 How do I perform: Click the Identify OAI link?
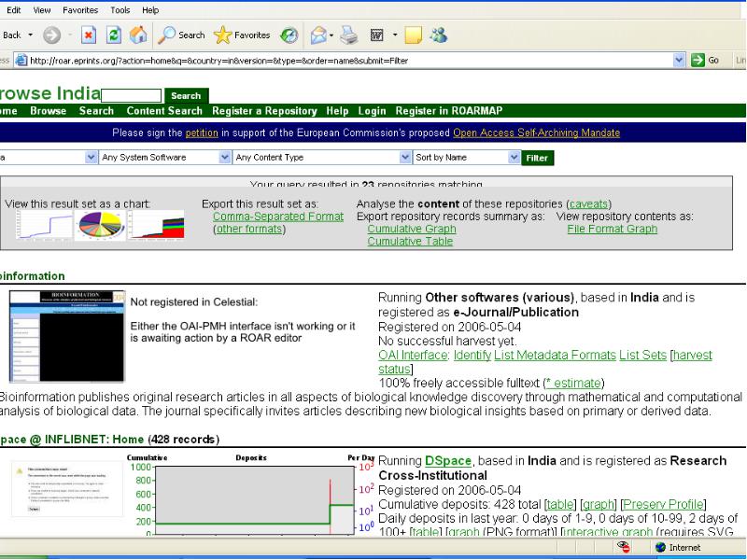472,356
